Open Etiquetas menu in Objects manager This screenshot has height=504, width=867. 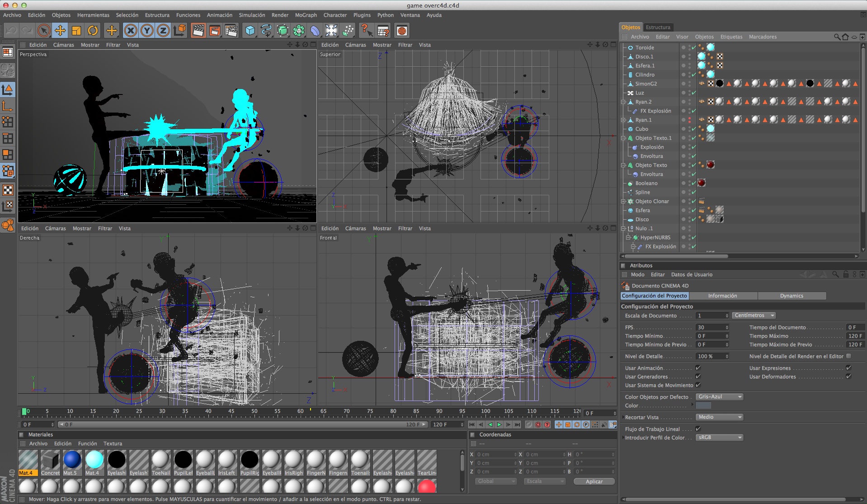731,37
